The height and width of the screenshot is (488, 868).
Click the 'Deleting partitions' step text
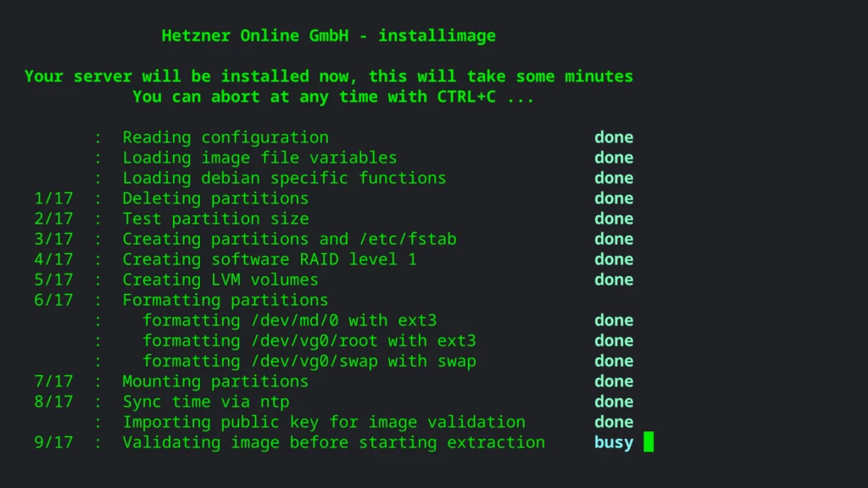215,198
